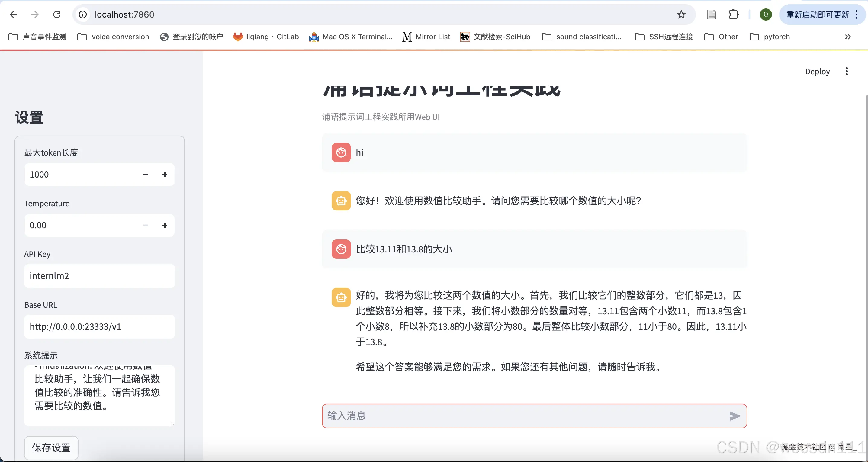Increase Temperature with plus button

(x=165, y=225)
